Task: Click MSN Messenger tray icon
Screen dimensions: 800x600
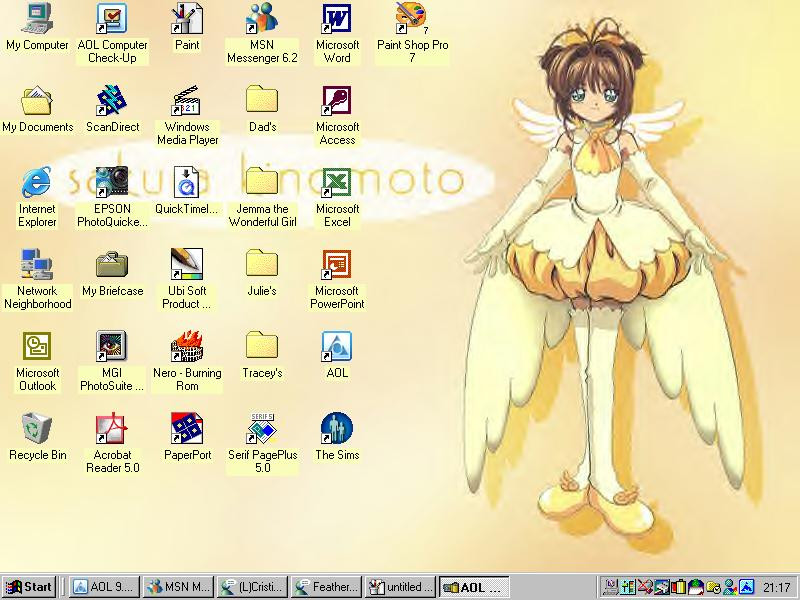Action: pos(729,587)
